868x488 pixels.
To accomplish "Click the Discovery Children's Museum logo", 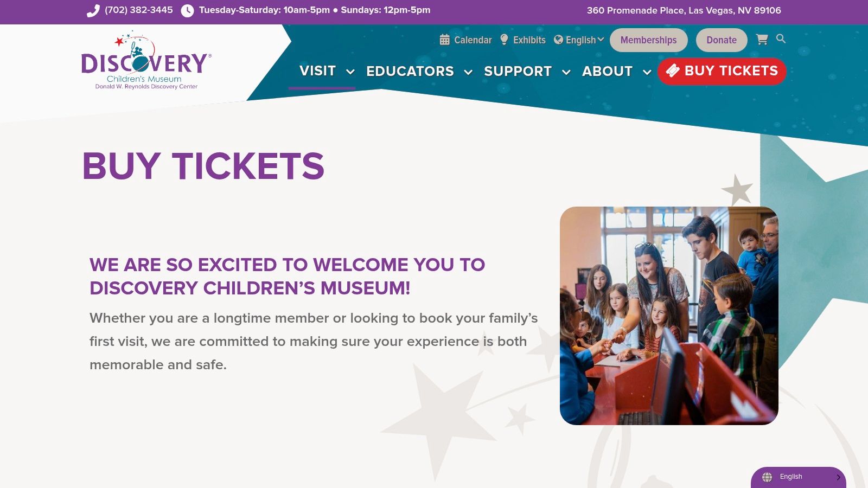I will (146, 61).
